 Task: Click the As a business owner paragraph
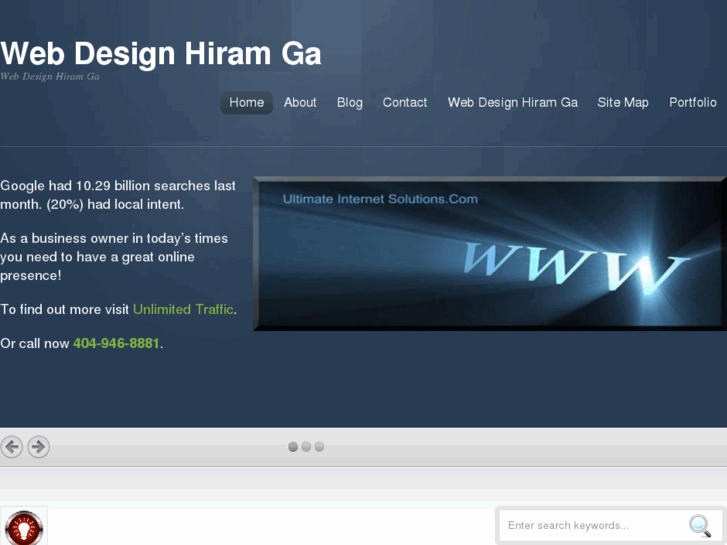(x=114, y=257)
